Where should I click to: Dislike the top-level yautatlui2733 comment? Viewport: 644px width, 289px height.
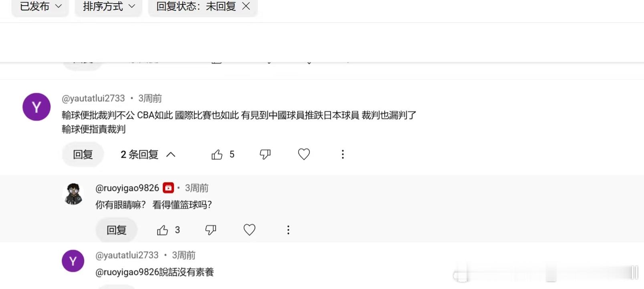[265, 155]
